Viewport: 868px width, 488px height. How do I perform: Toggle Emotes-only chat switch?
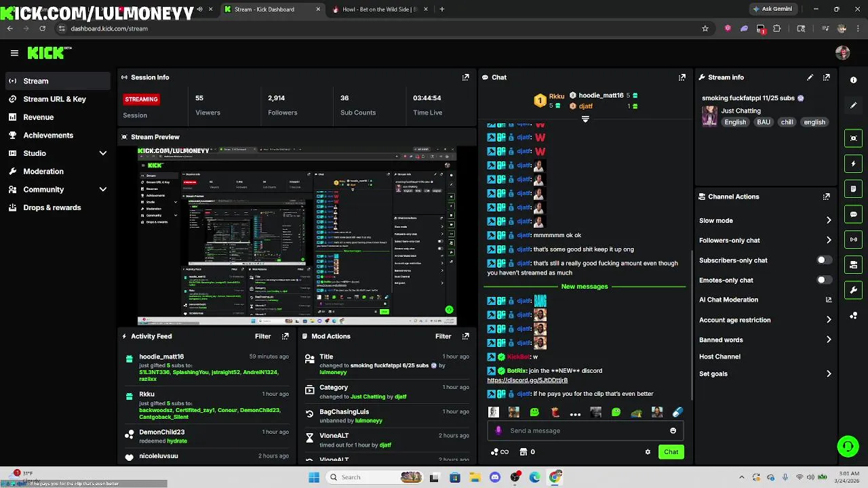(x=823, y=280)
